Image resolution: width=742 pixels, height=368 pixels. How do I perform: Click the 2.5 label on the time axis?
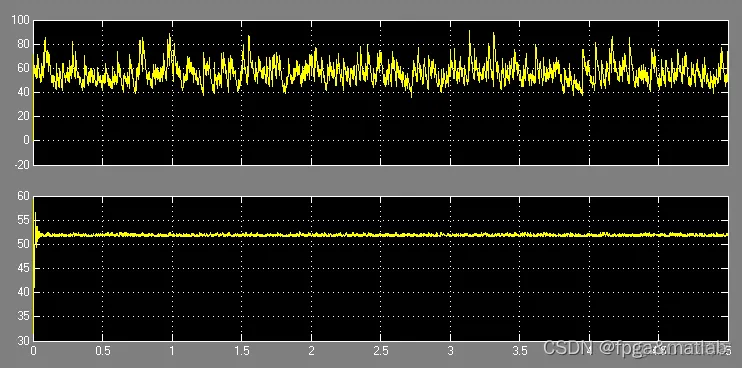[381, 351]
